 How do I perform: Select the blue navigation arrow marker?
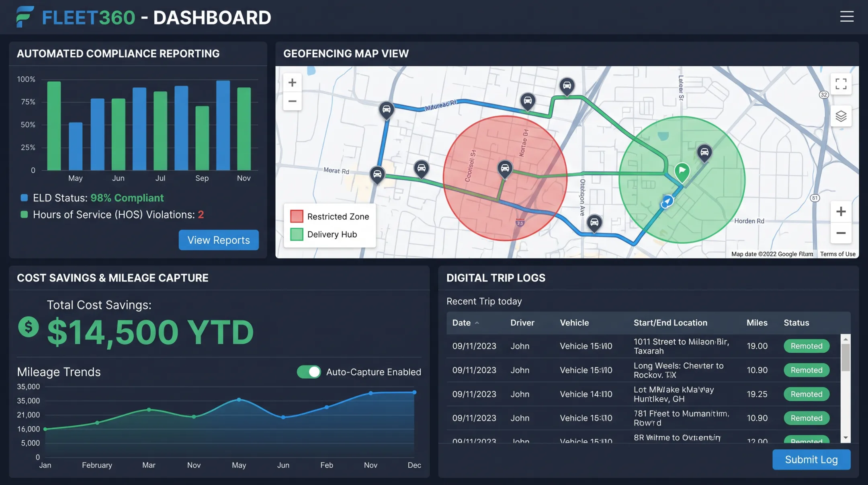[667, 201]
